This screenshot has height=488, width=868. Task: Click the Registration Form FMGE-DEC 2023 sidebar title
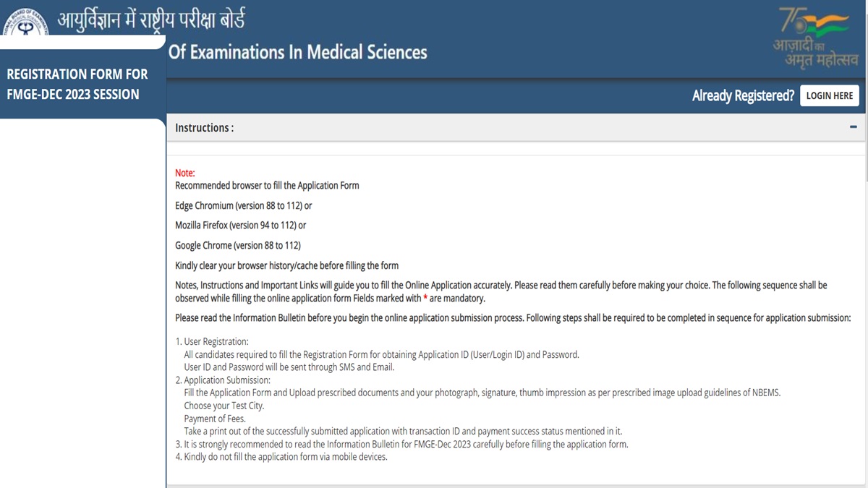pyautogui.click(x=77, y=84)
